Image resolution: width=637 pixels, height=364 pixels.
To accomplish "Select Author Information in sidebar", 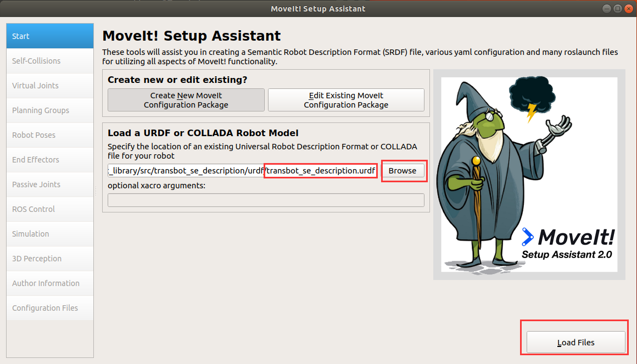I will (50, 283).
